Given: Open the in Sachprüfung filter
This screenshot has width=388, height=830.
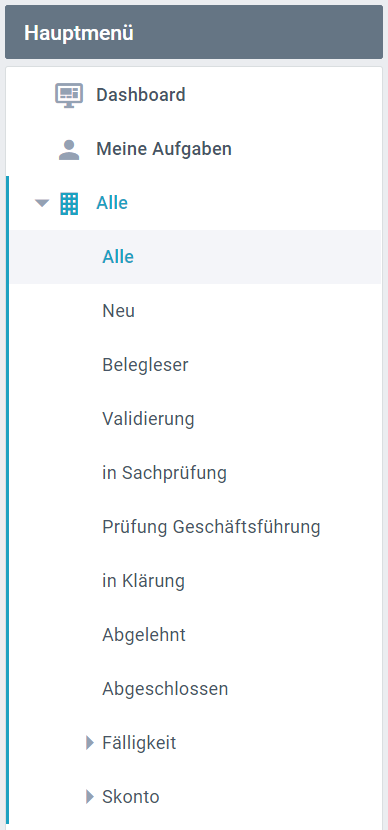Looking at the screenshot, I should (165, 473).
